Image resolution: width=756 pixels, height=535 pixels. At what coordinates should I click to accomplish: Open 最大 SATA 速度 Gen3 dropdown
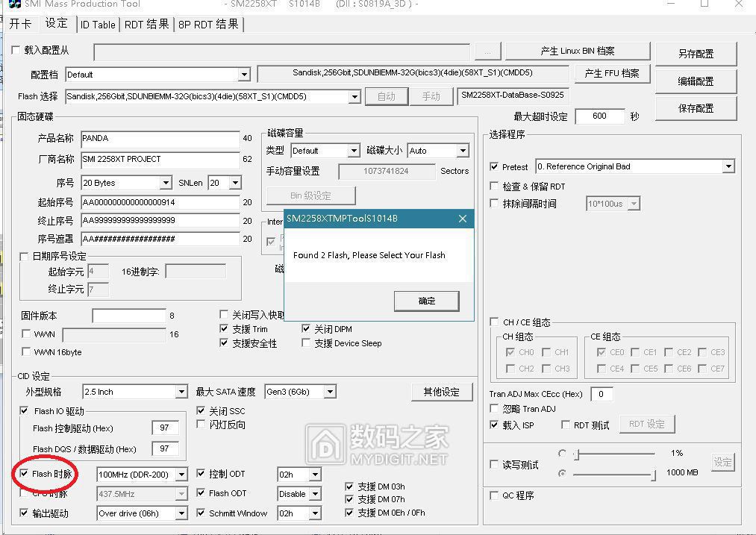coord(330,392)
